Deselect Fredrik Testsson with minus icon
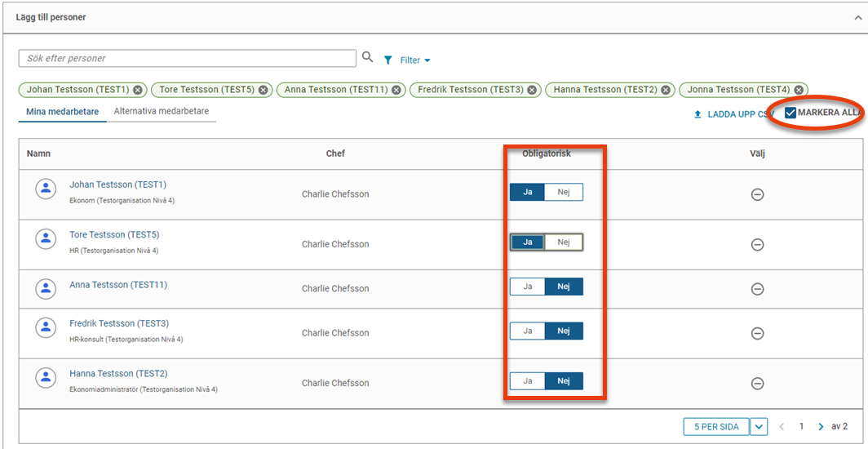 [x=757, y=333]
